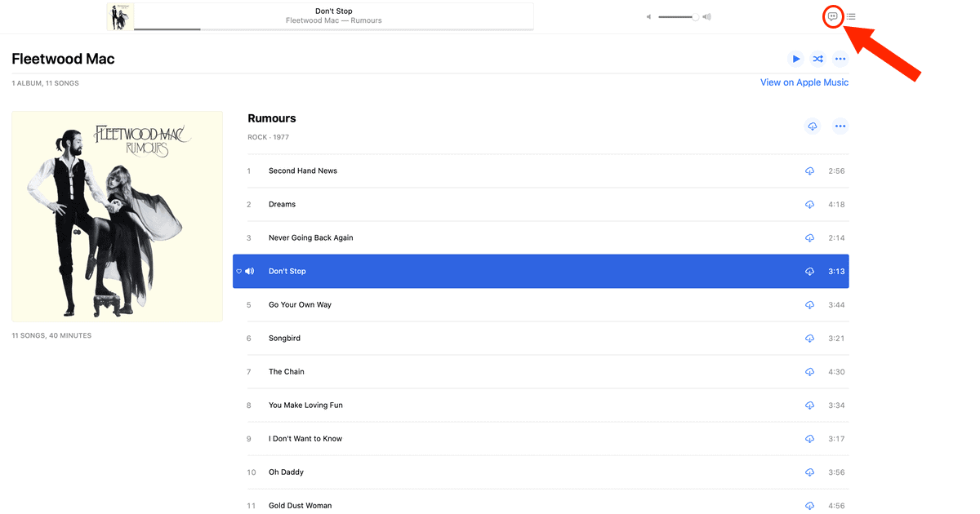
Task: Click the now-playing album artwork thumbnail
Action: pyautogui.click(x=120, y=16)
